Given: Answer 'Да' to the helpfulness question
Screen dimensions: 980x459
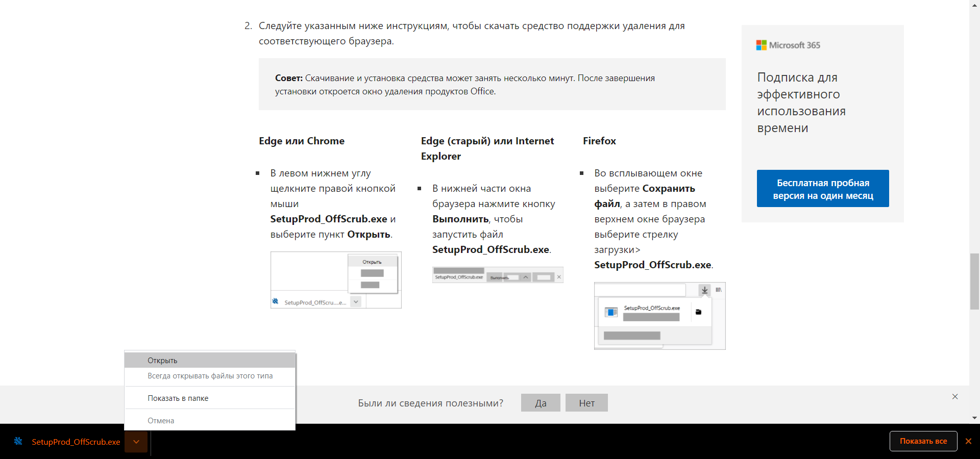Looking at the screenshot, I should (541, 403).
